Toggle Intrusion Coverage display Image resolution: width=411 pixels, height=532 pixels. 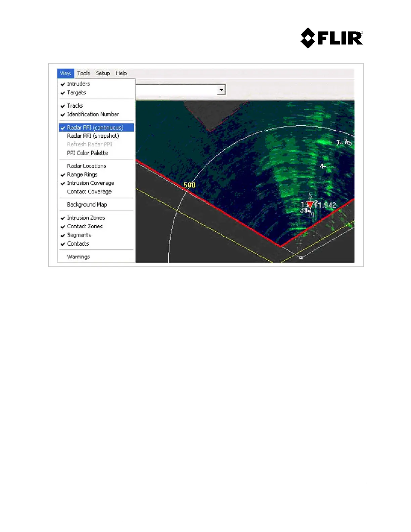click(96, 183)
